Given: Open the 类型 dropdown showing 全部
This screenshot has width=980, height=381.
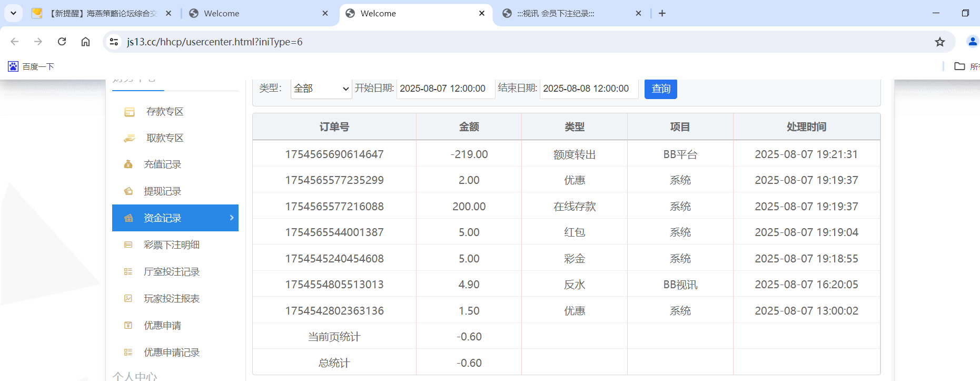Looking at the screenshot, I should pyautogui.click(x=321, y=89).
